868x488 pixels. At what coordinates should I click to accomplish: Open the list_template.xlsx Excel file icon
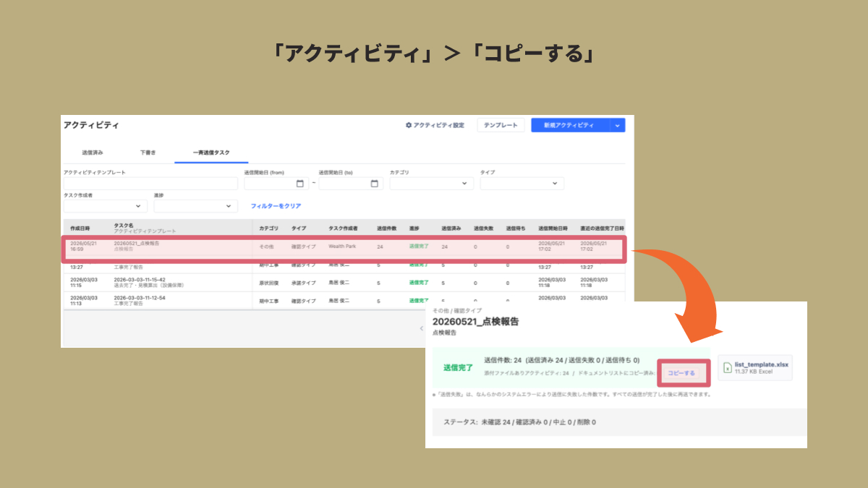(728, 368)
